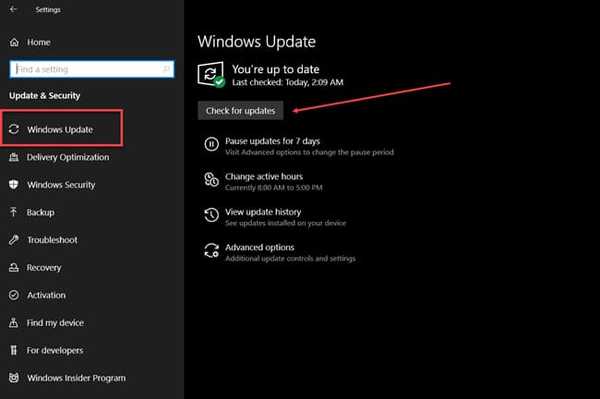This screenshot has height=399, width=600.
Task: Click the Update & Security heading
Action: (45, 96)
